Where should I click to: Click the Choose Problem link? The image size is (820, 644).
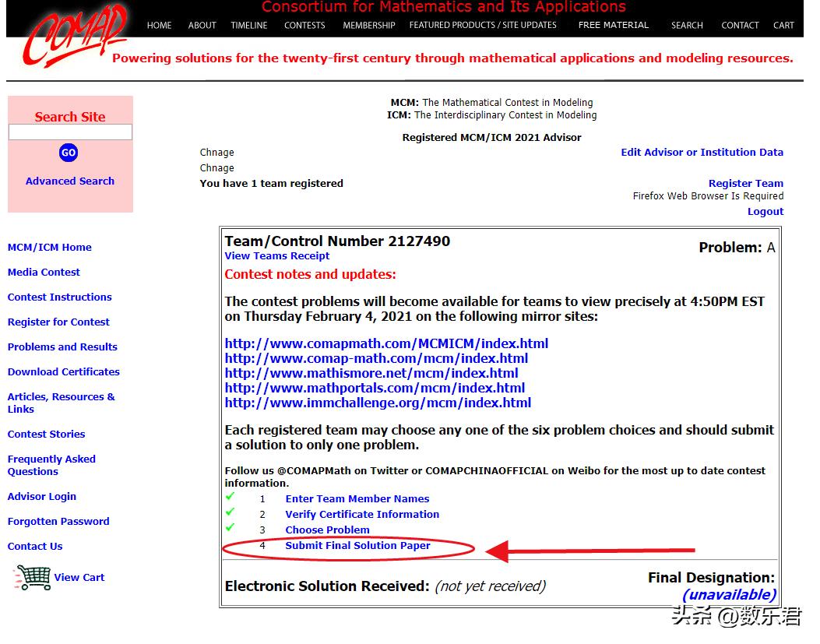(327, 530)
